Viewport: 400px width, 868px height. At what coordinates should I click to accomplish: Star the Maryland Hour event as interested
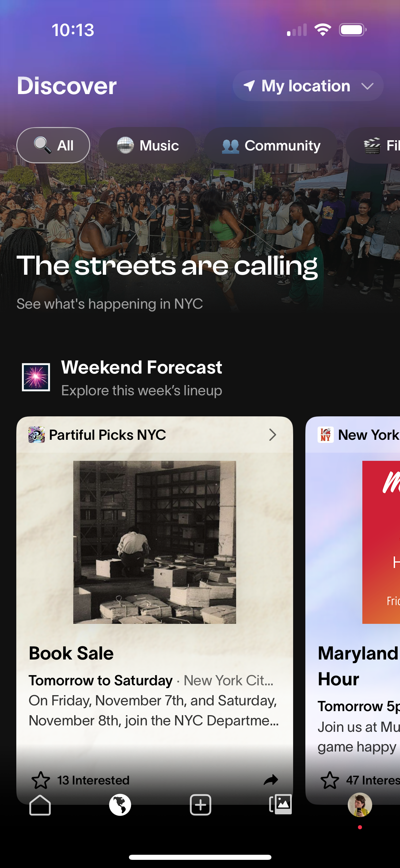(x=329, y=780)
